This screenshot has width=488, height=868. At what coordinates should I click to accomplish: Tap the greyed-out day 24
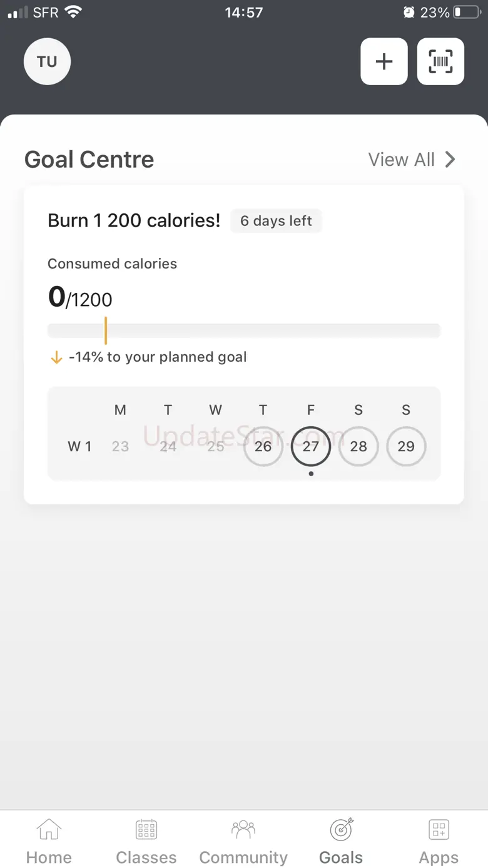point(168,447)
